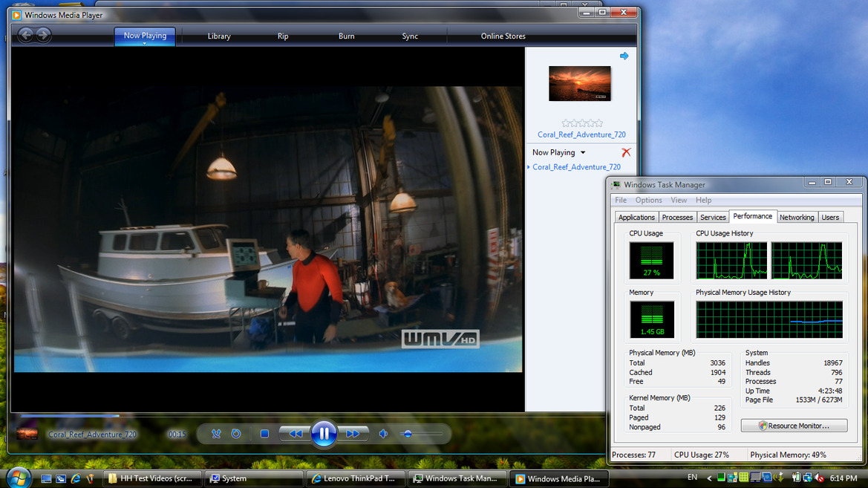Click the star rating under the thumbnail
The width and height of the screenshot is (868, 488).
click(x=582, y=123)
